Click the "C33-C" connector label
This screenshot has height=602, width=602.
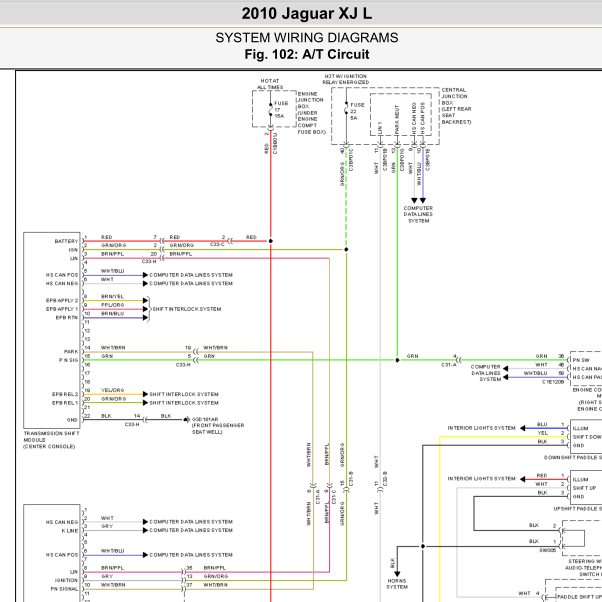click(217, 245)
